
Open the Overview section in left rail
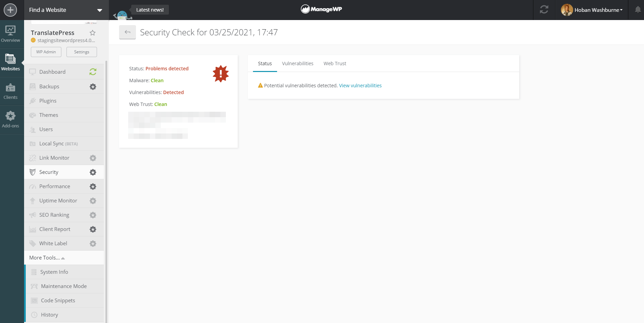tap(11, 34)
